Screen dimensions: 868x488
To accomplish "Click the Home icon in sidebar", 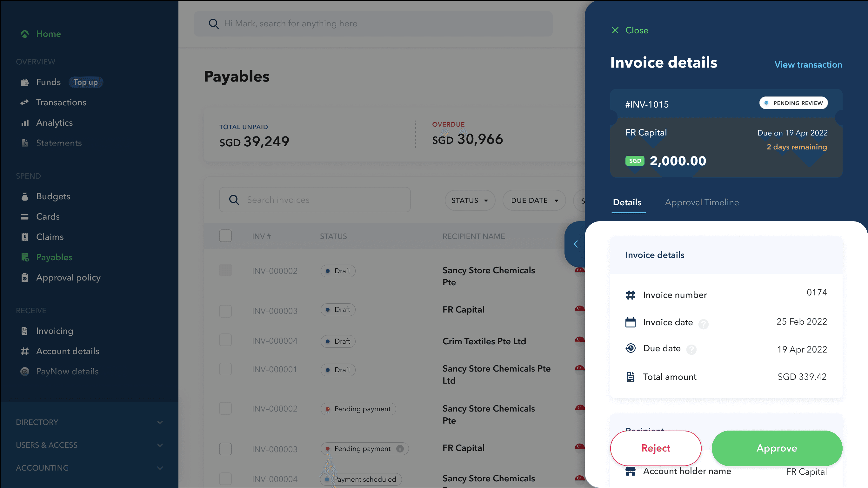I will click(24, 34).
